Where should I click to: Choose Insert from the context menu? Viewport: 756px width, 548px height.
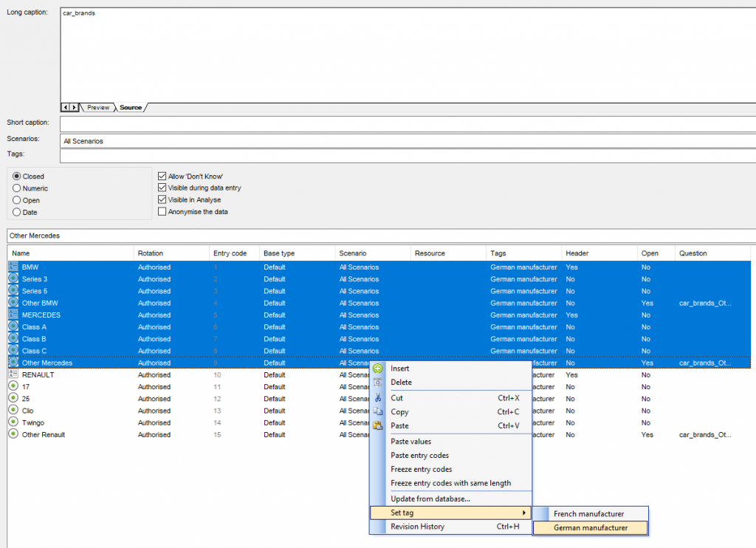pos(451,369)
